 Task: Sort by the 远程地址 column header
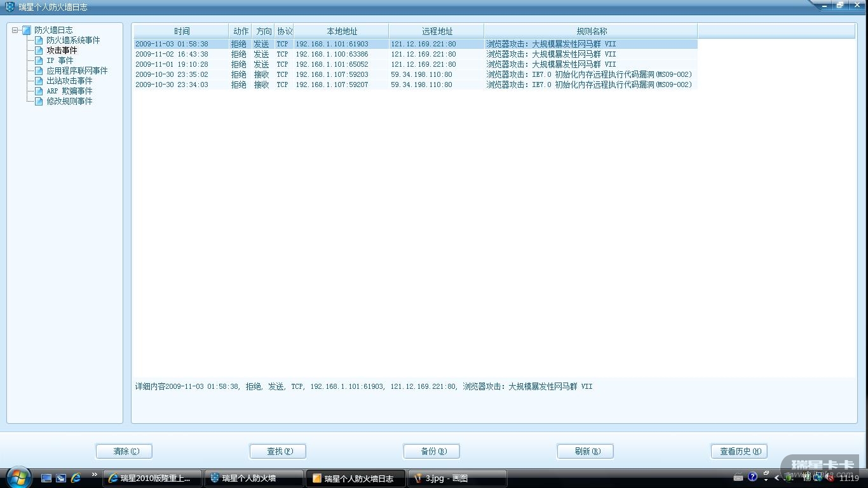tap(437, 31)
